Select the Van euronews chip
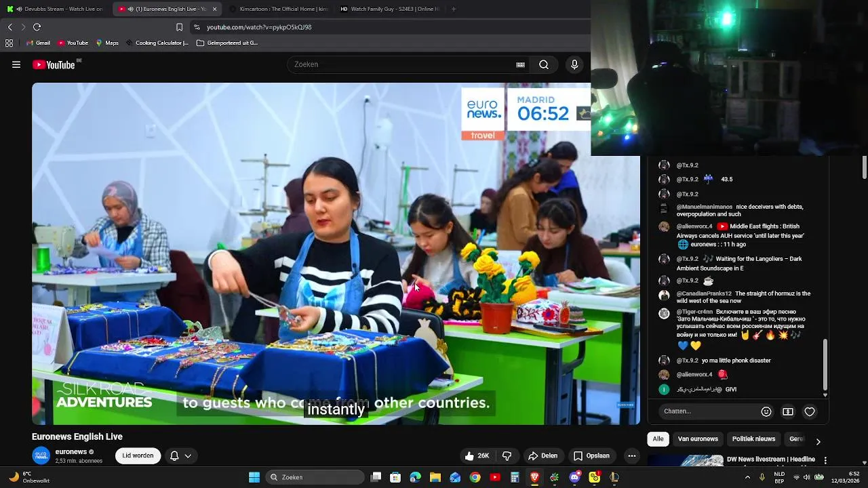 click(x=698, y=439)
